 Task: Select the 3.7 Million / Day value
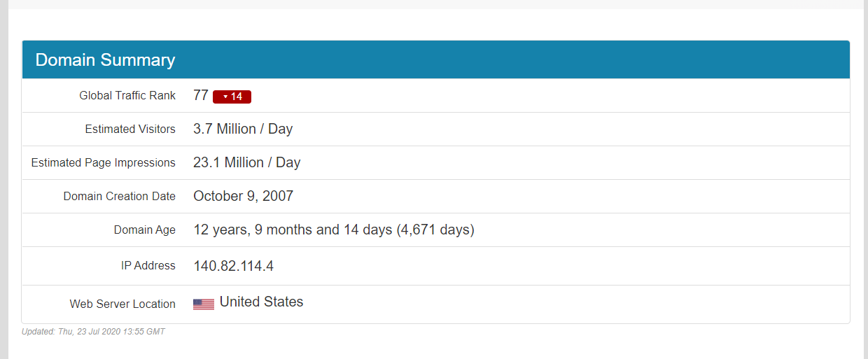(243, 129)
